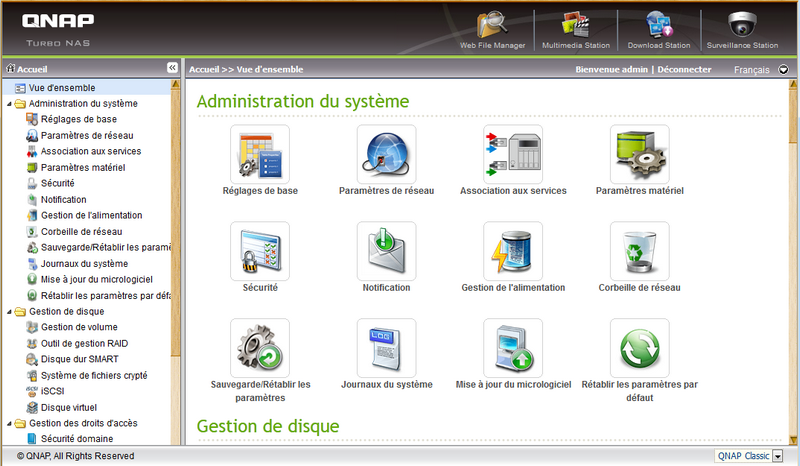The width and height of the screenshot is (800, 466).
Task: Open Paramètres de réseau globe icon
Action: tap(386, 155)
